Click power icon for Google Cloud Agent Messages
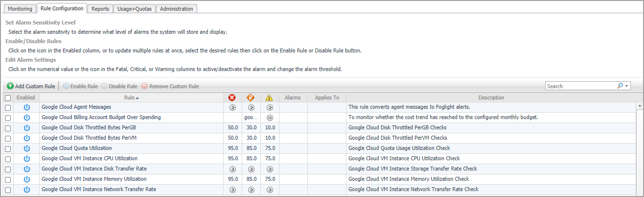This screenshot has height=197, width=644. [27, 107]
